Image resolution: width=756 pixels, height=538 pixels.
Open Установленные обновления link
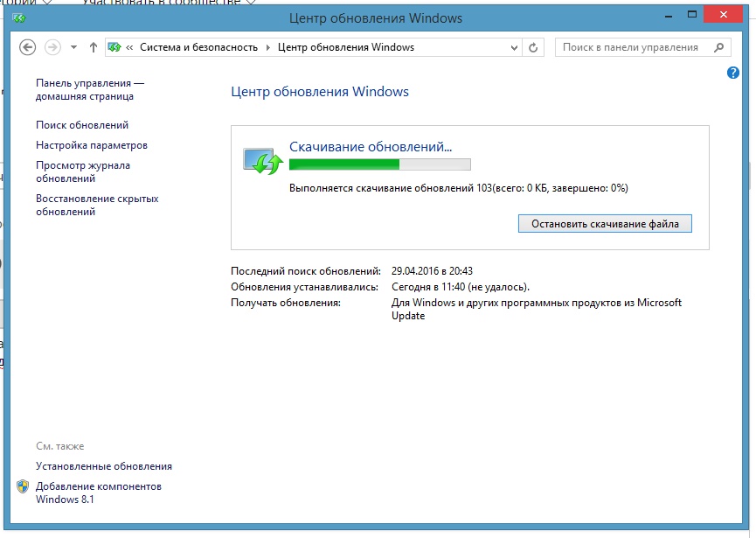tap(104, 466)
